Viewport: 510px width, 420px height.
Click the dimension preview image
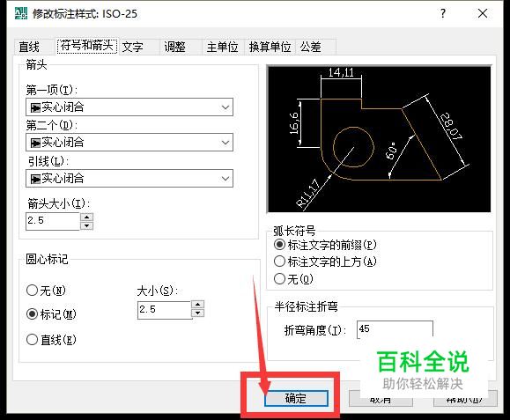coord(379,139)
